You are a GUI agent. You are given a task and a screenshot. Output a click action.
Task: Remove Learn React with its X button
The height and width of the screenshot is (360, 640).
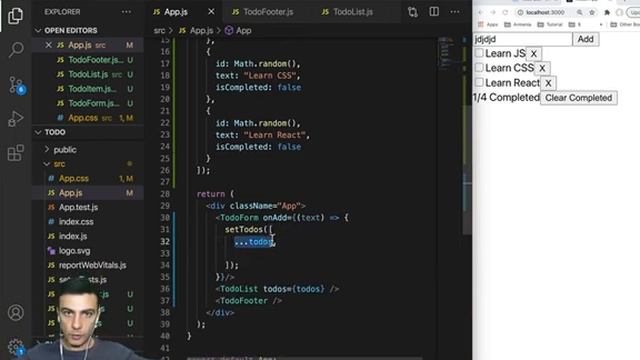tap(548, 83)
